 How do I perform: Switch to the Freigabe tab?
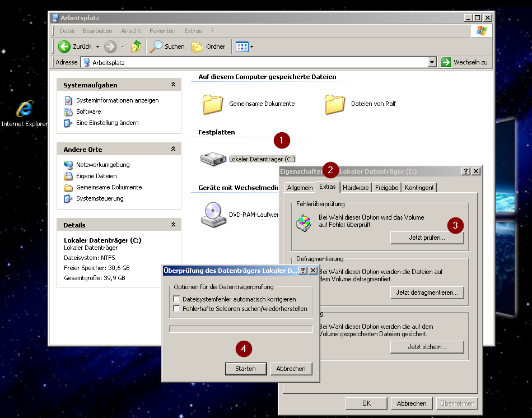point(386,188)
